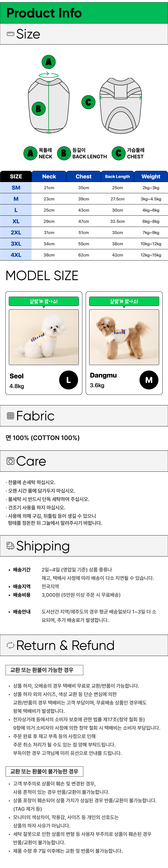
Task: Select the Back Length column header
Action: point(117,177)
